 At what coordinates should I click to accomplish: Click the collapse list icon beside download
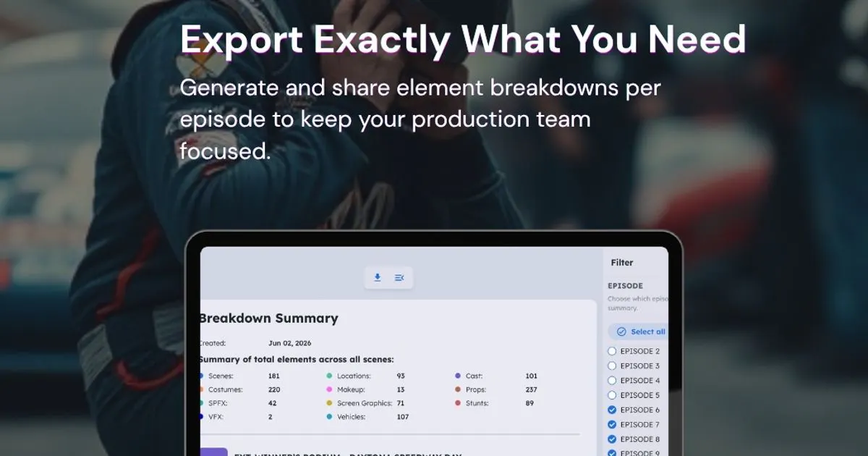pyautogui.click(x=399, y=278)
